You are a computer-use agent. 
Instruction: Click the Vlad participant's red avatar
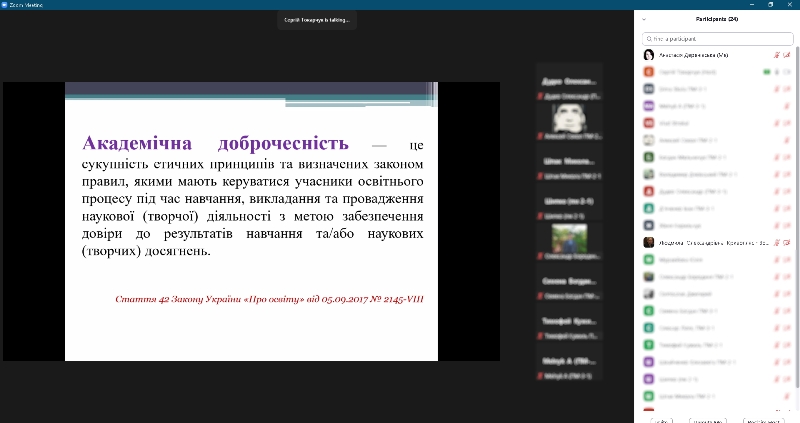point(648,123)
